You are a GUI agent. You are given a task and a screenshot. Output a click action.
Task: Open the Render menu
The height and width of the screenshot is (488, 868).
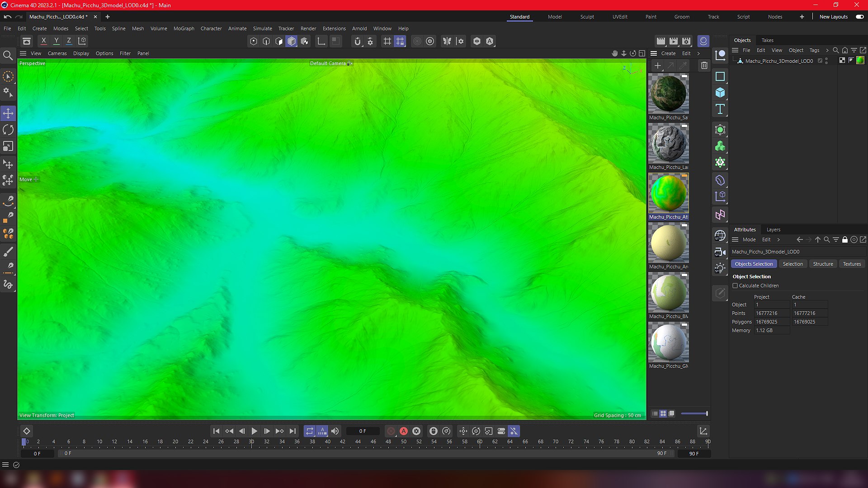tap(308, 28)
